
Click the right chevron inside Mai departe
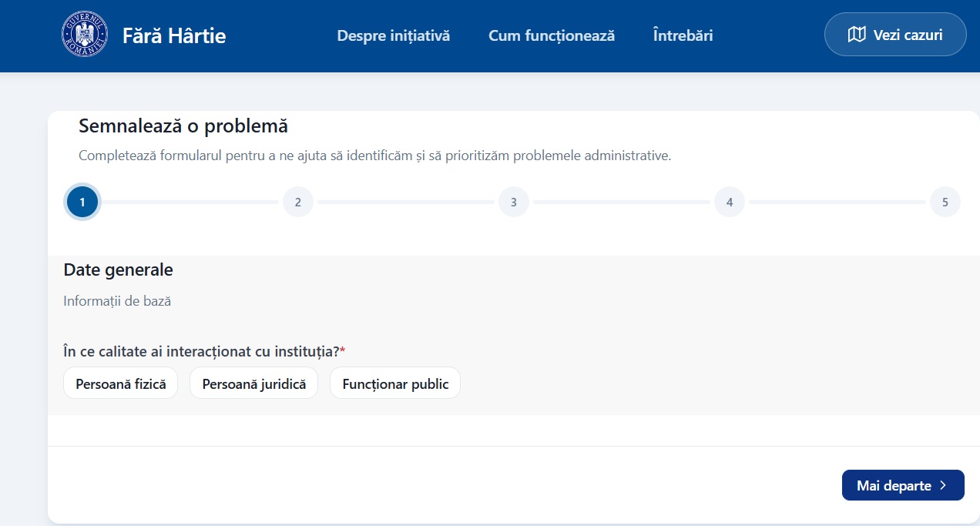[943, 486]
